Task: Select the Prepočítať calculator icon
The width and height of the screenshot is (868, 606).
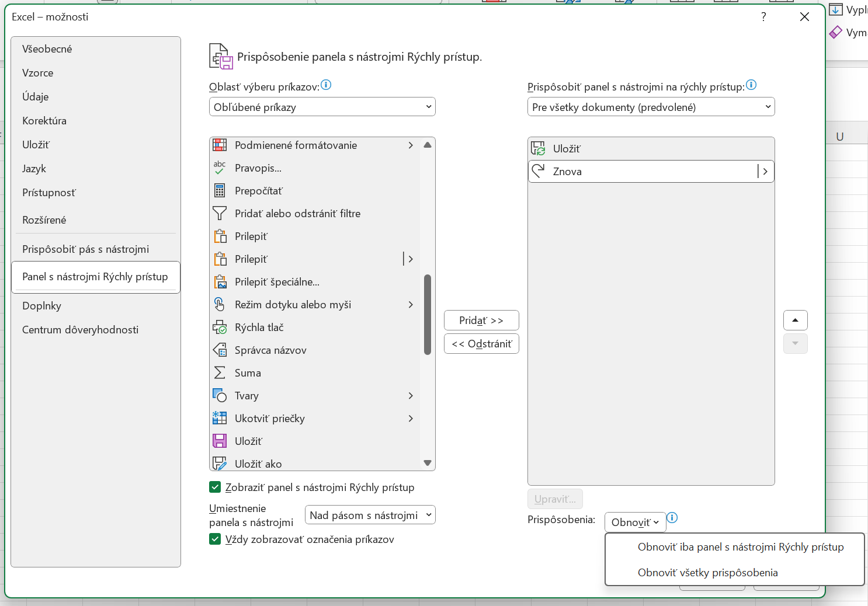Action: point(220,190)
